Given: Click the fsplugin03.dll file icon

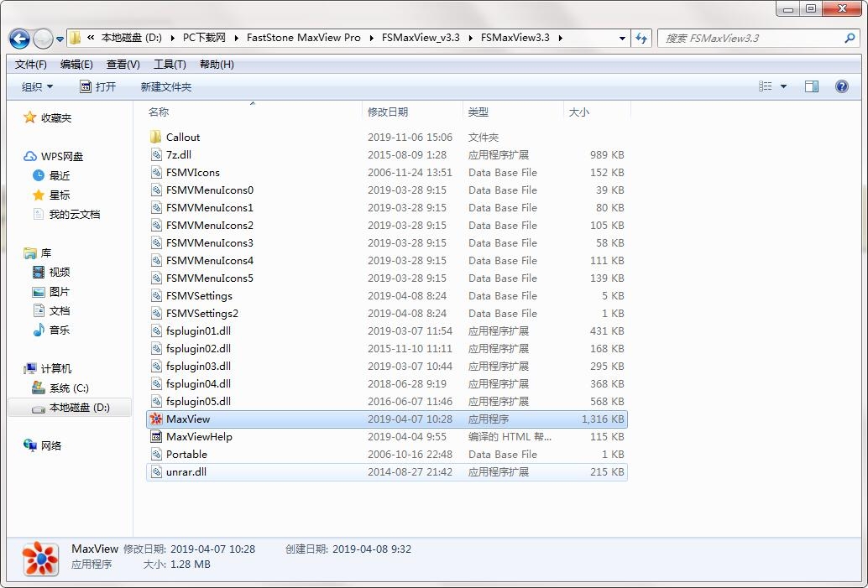Looking at the screenshot, I should click(156, 367).
